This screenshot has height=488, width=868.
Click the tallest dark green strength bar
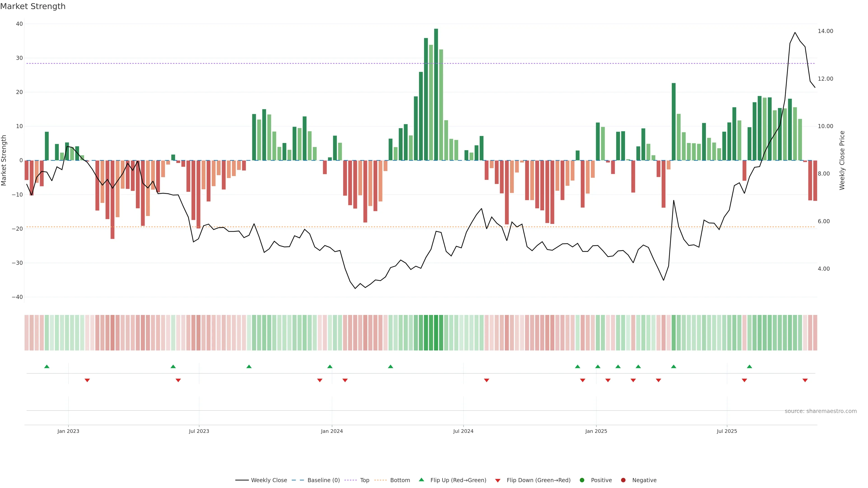pyautogui.click(x=436, y=94)
